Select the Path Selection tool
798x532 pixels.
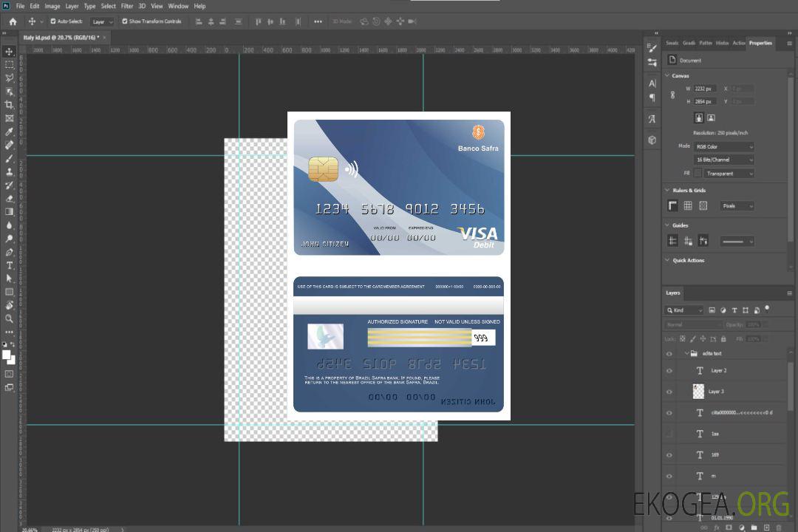(x=9, y=279)
